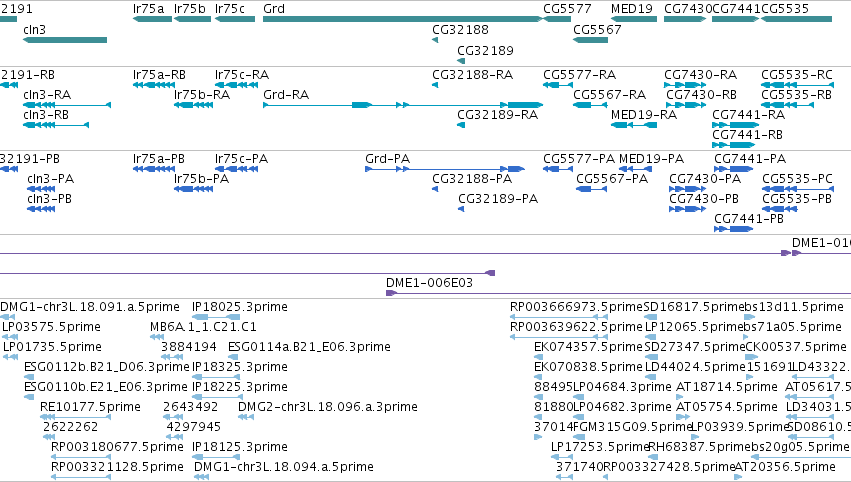The width and height of the screenshot is (851, 482).
Task: Select the CG5577 gene label
Action: pos(567,9)
